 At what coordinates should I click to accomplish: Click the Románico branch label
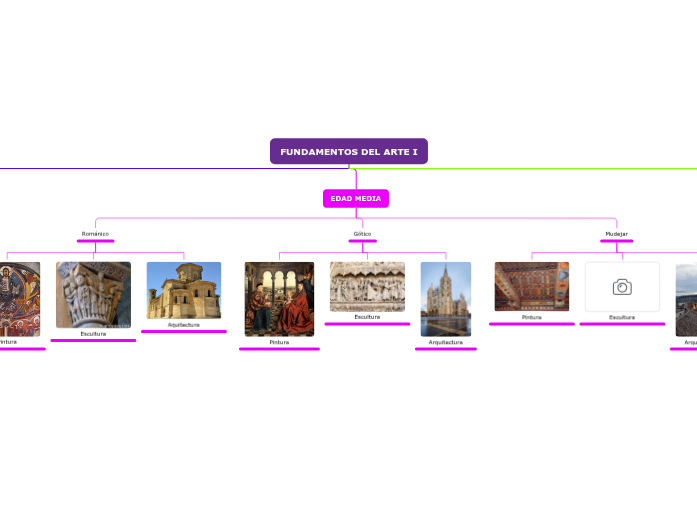[x=95, y=234]
